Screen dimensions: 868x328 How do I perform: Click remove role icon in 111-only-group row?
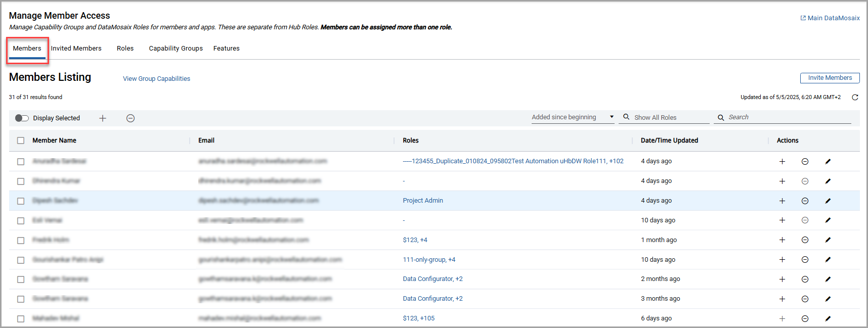[x=805, y=260]
